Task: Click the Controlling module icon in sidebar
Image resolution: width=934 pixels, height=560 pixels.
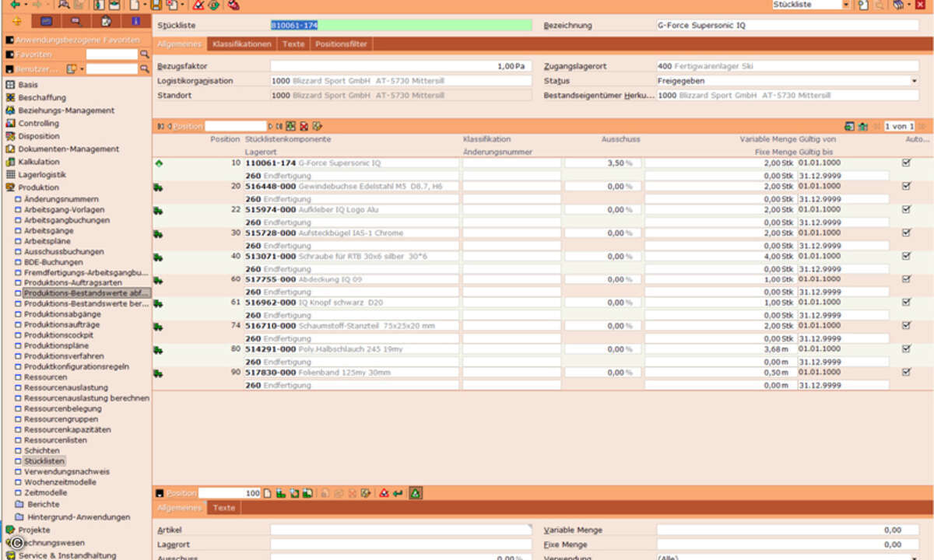Action: 10,123
